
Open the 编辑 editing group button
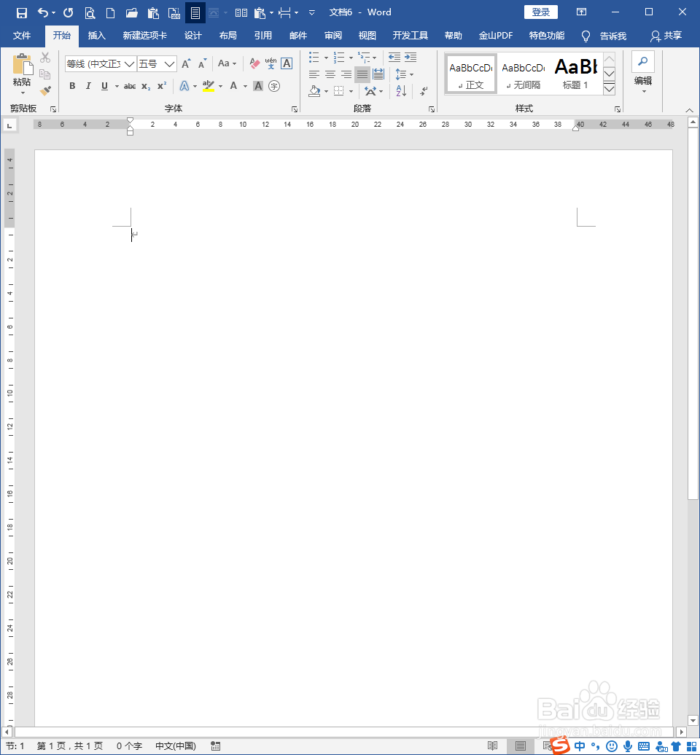[x=643, y=73]
